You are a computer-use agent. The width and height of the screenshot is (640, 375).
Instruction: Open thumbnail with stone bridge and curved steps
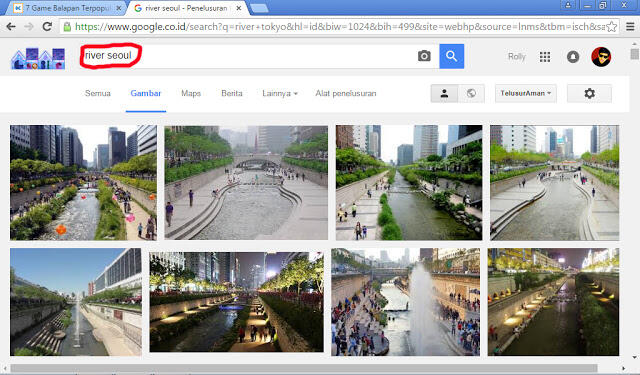(x=246, y=182)
